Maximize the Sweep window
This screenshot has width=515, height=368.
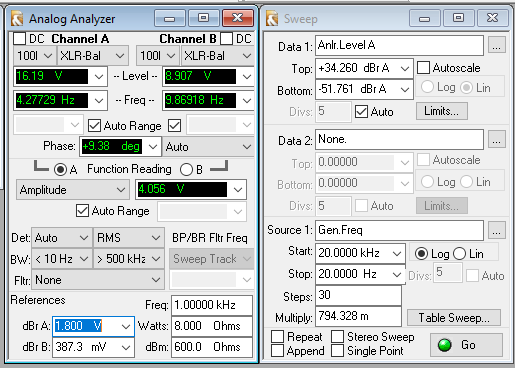click(x=458, y=18)
